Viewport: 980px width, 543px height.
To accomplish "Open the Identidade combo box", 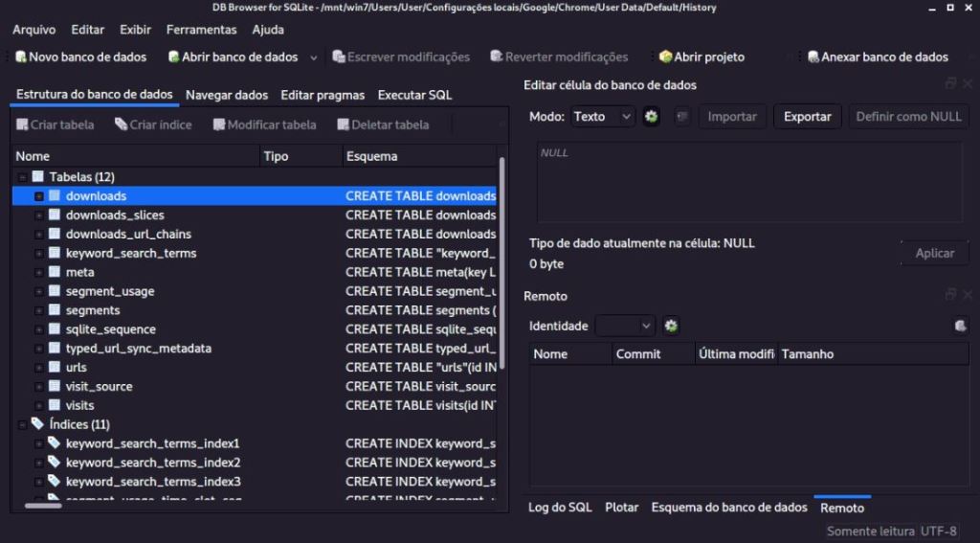I will (x=625, y=326).
